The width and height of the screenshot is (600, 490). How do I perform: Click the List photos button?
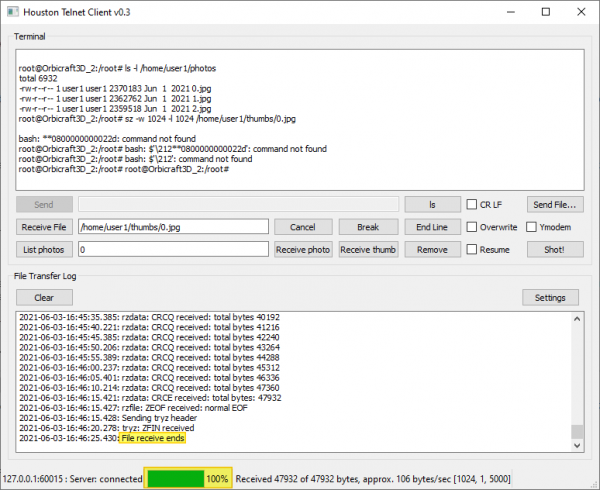pos(44,249)
